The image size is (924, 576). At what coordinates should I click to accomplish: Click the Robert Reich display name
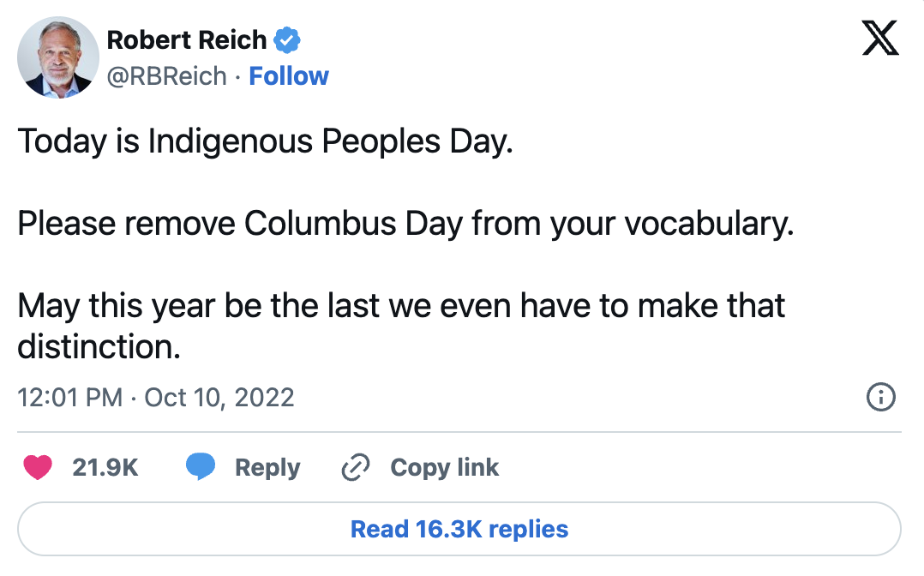click(x=187, y=39)
